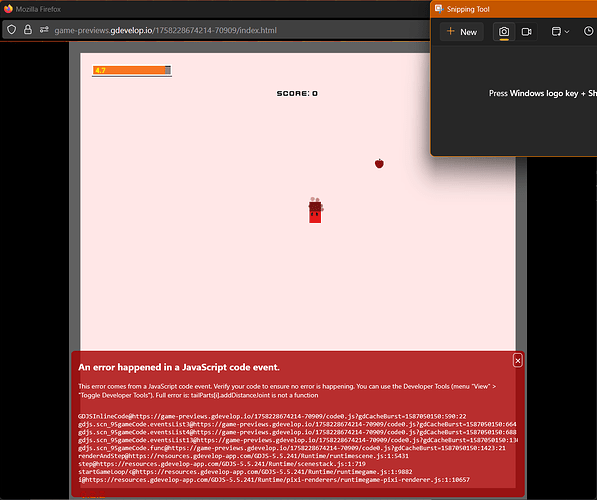
Task: Click 'tailParts[i].addDistanceJoint is not a function' text
Action: pos(254,395)
